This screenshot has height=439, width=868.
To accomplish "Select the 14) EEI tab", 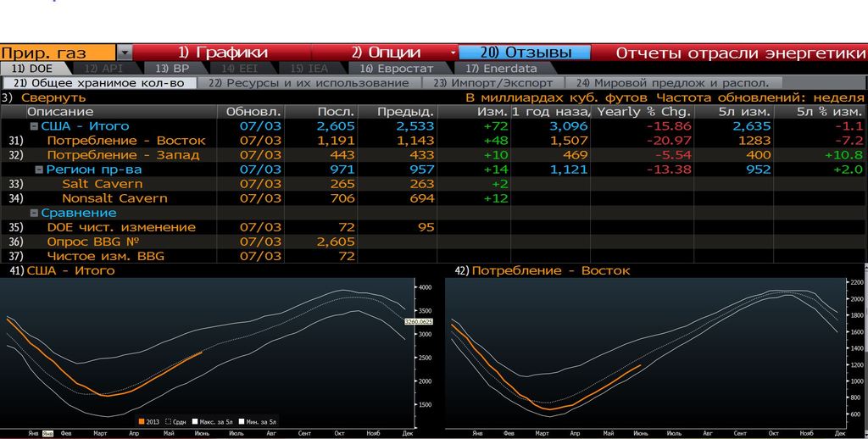I will point(240,69).
